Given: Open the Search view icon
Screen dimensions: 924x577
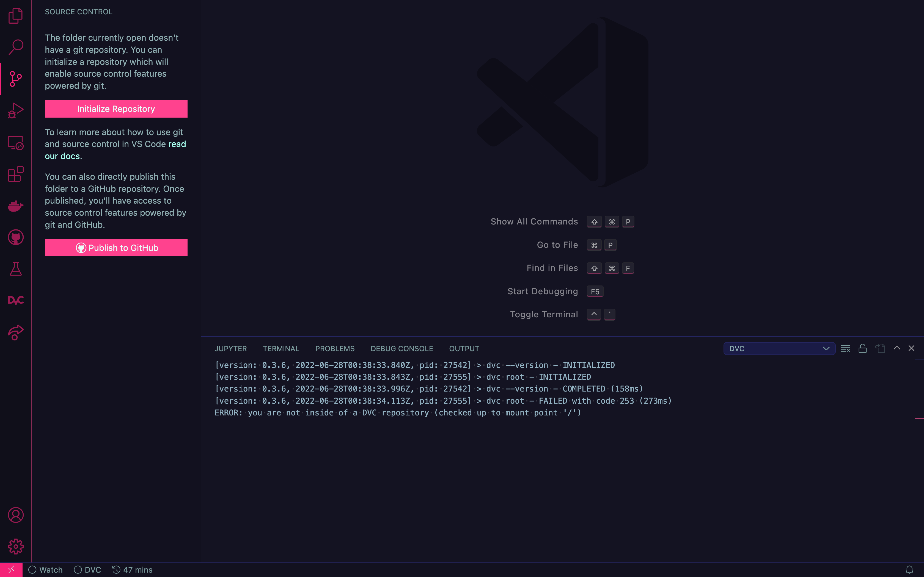Looking at the screenshot, I should [16, 47].
